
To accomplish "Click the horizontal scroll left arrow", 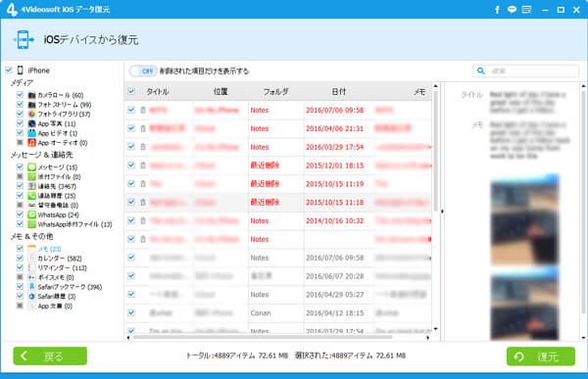I will point(128,338).
